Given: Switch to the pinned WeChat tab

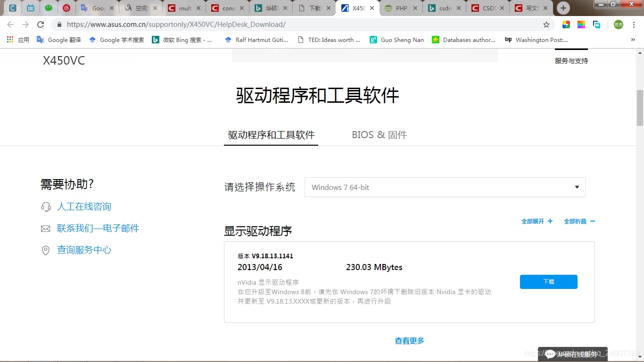Looking at the screenshot, I should [x=49, y=8].
